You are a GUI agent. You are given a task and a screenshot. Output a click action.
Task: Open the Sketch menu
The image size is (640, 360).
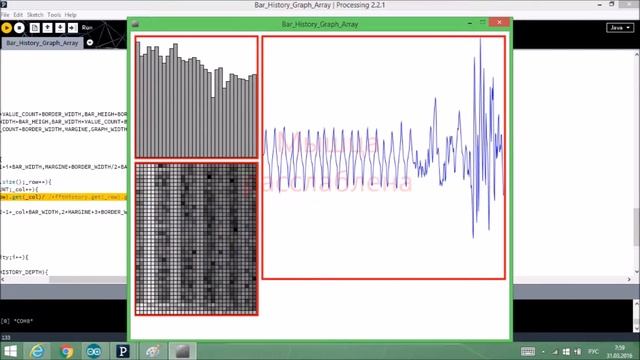coord(35,15)
